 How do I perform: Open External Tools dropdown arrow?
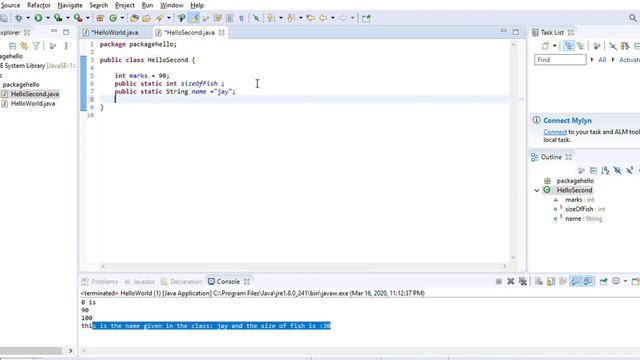coord(87,18)
